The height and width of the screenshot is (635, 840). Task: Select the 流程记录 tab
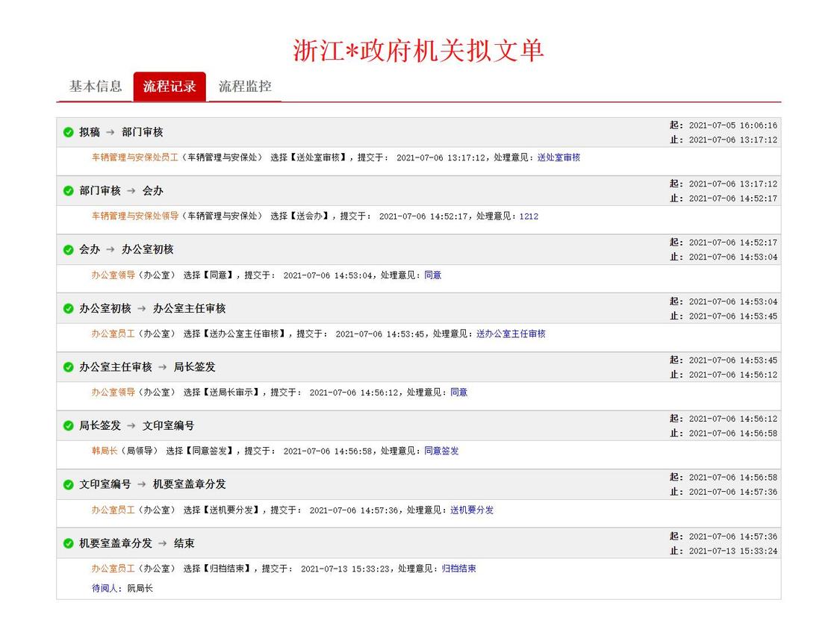pyautogui.click(x=169, y=87)
